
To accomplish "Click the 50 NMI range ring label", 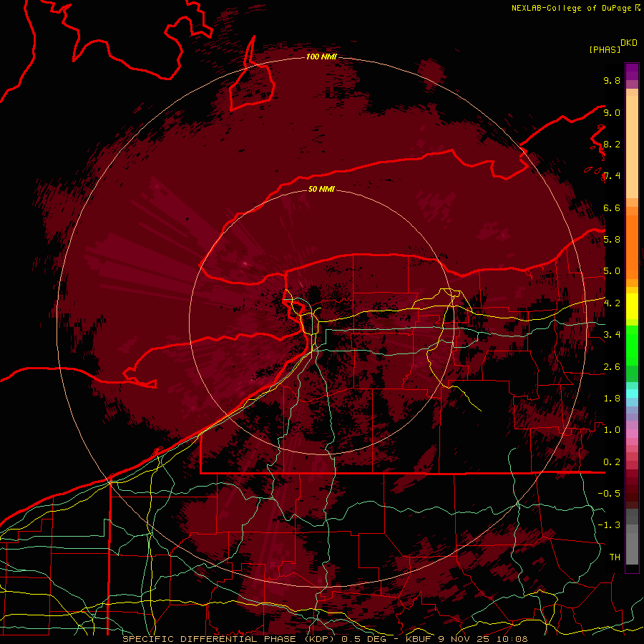I will click(321, 189).
